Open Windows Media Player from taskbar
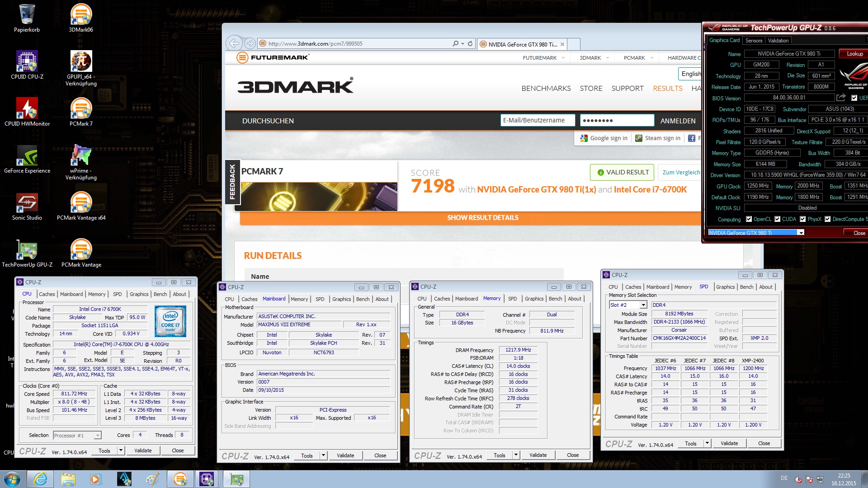The width and height of the screenshot is (868, 488). pyautogui.click(x=95, y=479)
